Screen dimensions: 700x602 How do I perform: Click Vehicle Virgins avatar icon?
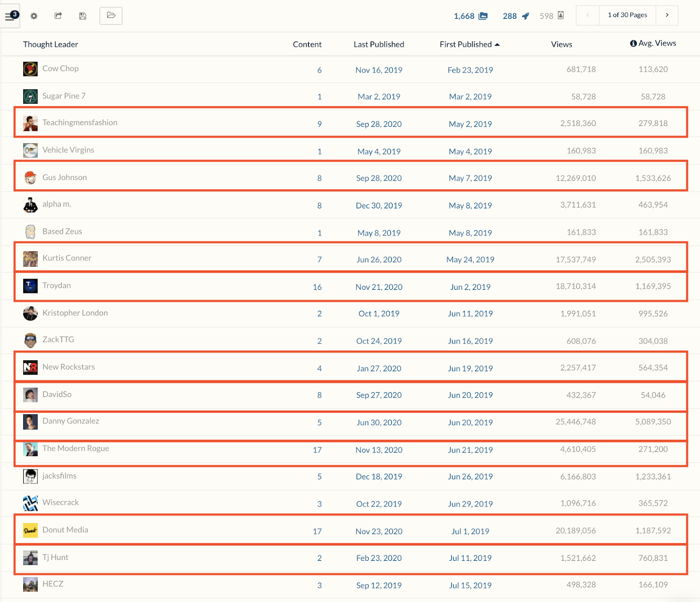[x=30, y=151]
